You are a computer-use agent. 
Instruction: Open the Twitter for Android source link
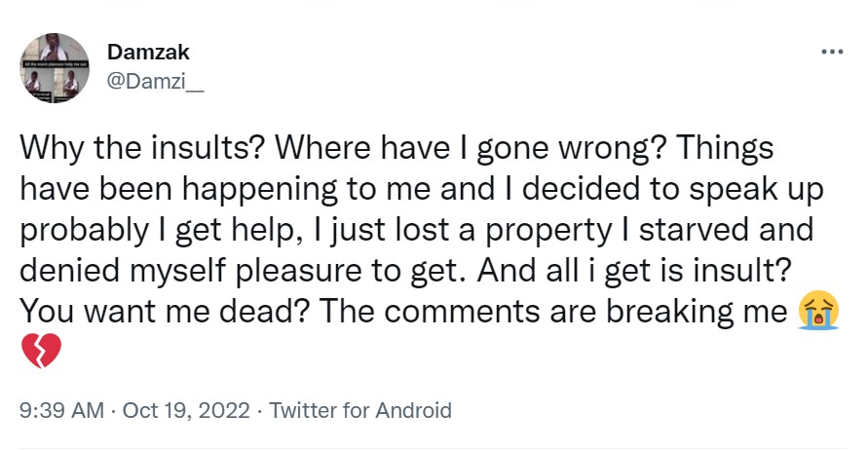coord(360,410)
